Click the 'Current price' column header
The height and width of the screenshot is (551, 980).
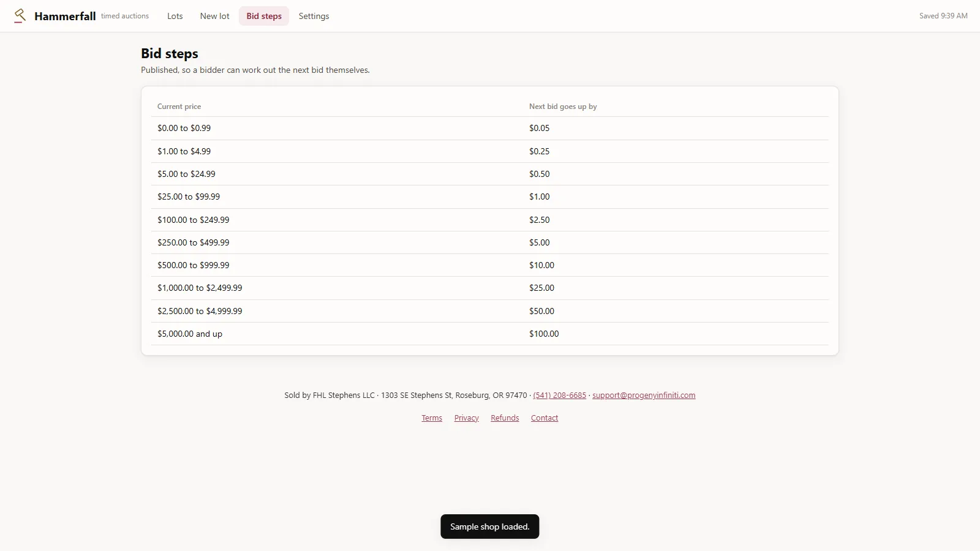(x=179, y=107)
